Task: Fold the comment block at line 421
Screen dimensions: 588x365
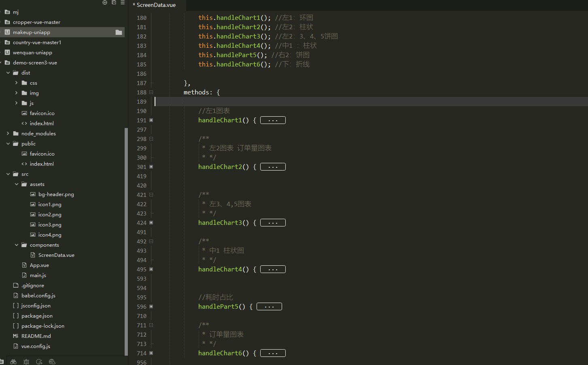Action: (151, 195)
